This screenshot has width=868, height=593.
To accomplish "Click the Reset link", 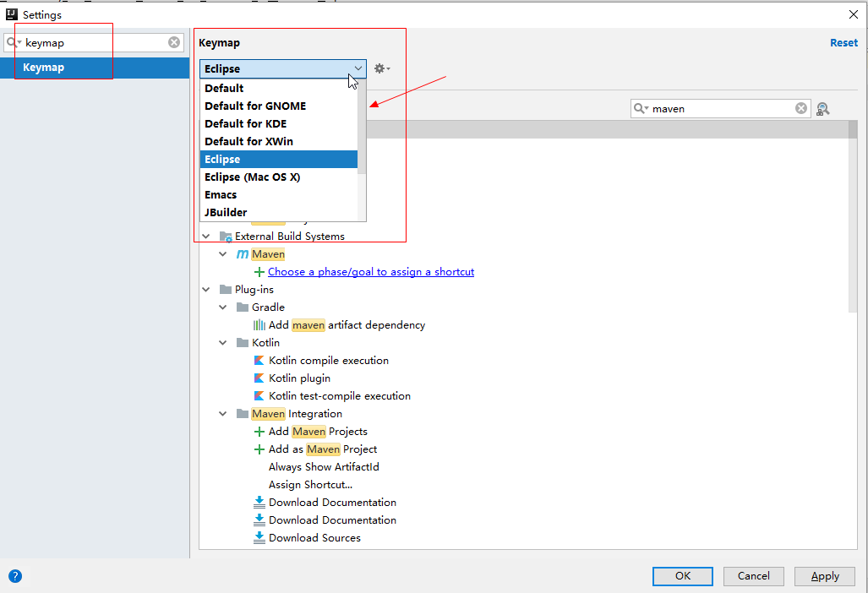I will click(x=843, y=42).
